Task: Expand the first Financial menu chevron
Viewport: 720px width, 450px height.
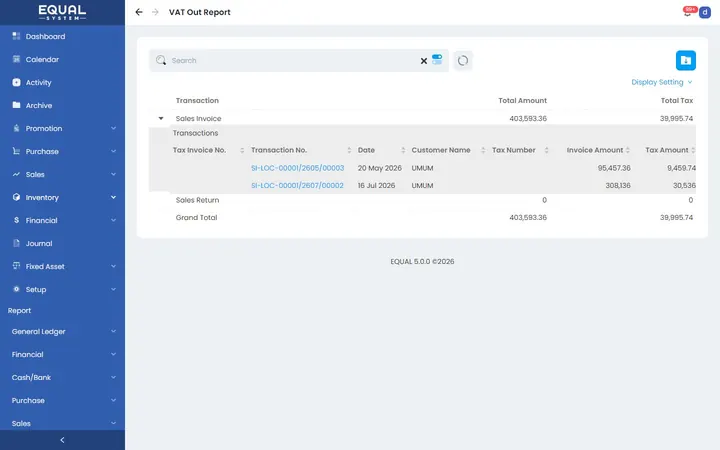Action: (x=113, y=220)
